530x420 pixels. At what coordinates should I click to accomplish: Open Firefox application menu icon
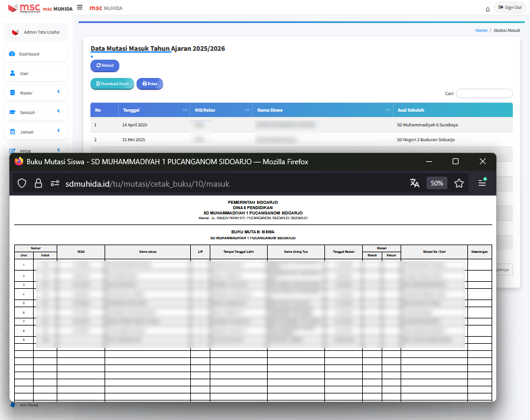(482, 183)
